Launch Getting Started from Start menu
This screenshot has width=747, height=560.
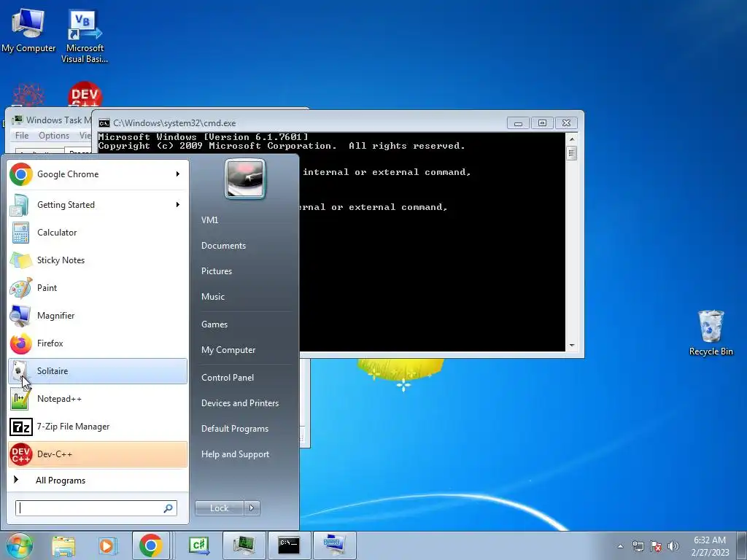tap(98, 205)
